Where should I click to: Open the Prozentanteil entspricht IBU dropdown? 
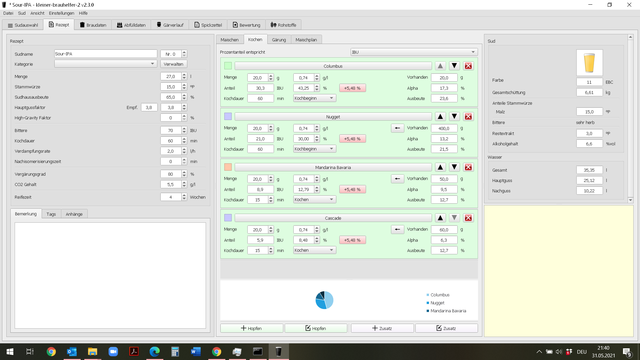click(413, 52)
